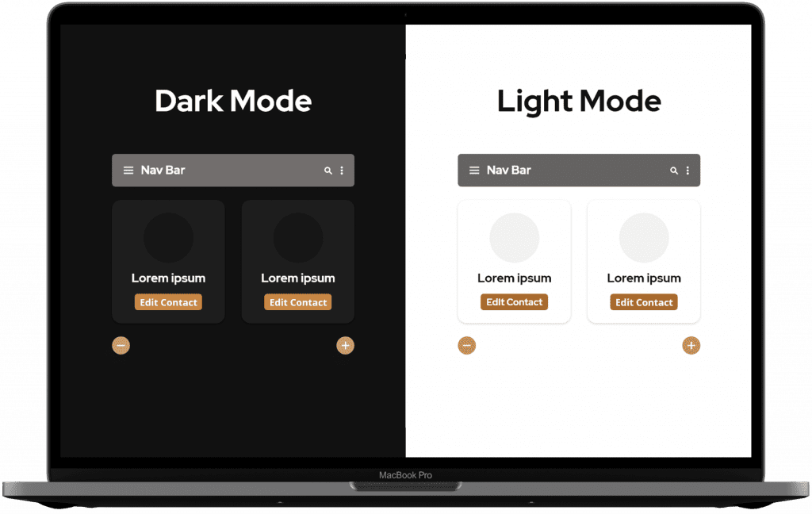Click Lorem ipsum on right Dark Mode card
Viewport: 812px width, 514px height.
click(298, 278)
